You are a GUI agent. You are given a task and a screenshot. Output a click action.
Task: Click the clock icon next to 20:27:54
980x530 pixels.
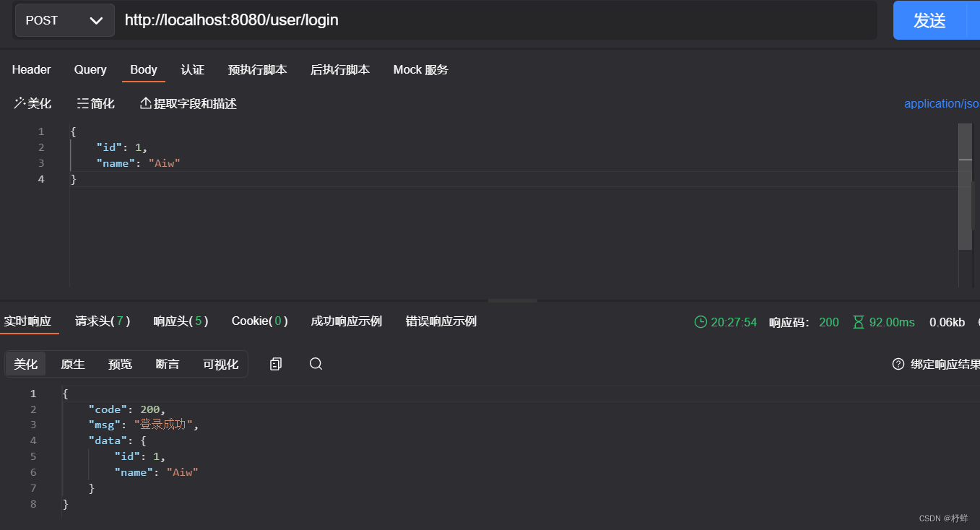coord(701,322)
